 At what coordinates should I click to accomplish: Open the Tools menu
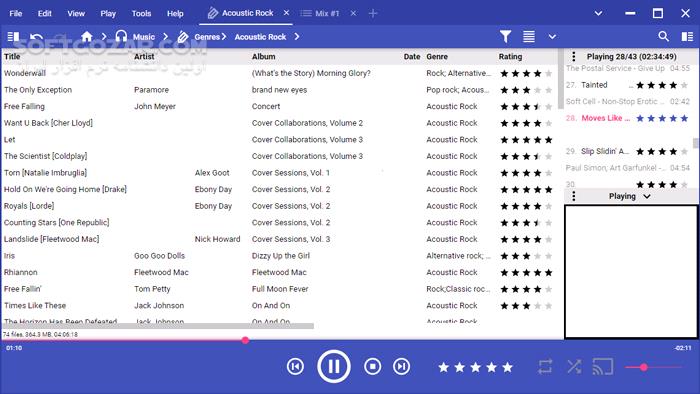(141, 13)
